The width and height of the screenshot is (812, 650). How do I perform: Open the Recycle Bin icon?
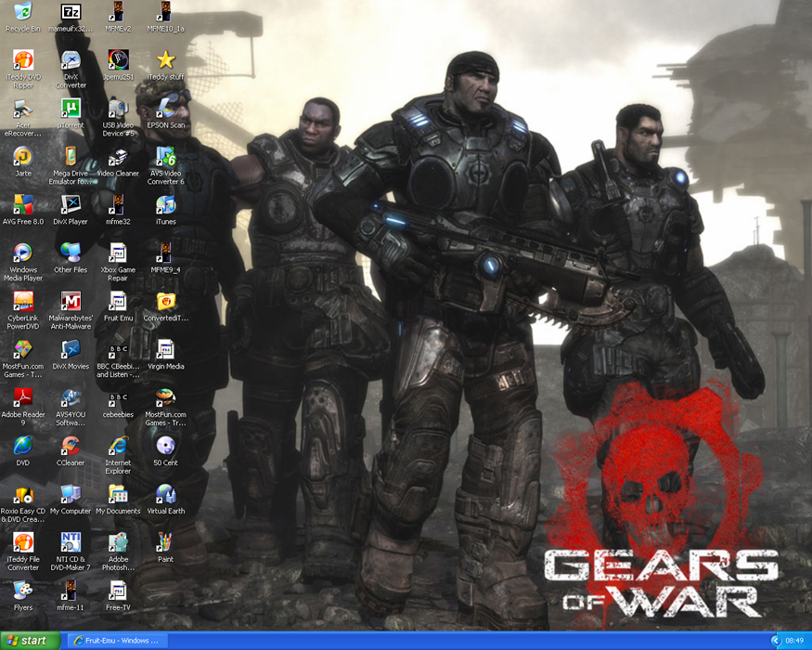23,11
